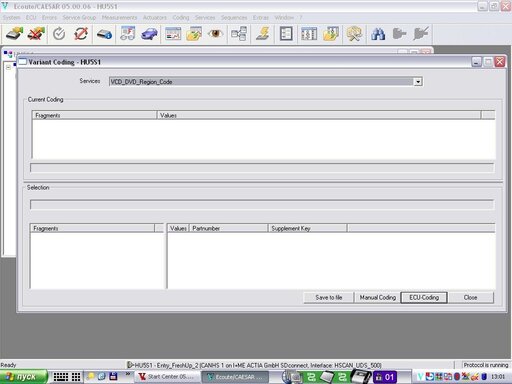
Task: Click the grey plug disconnect icon
Action: (421, 34)
